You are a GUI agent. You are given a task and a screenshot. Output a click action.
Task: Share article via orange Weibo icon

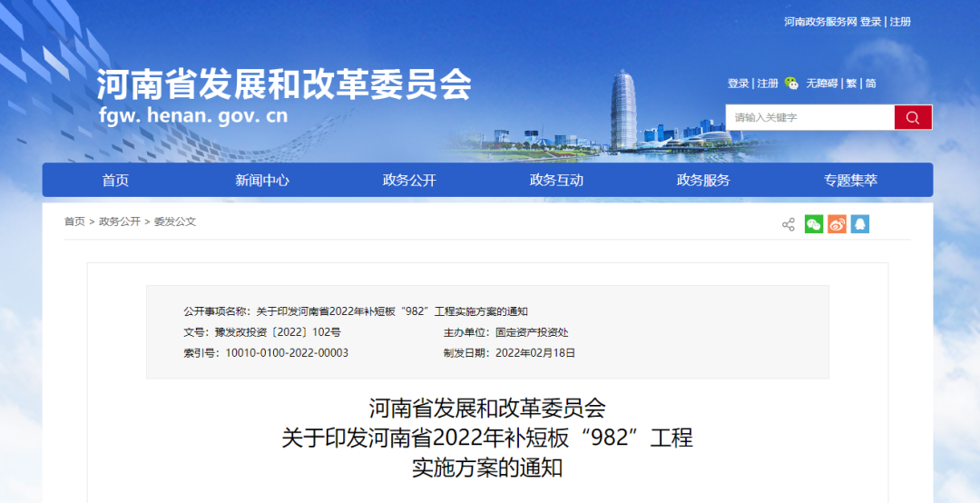point(837,224)
